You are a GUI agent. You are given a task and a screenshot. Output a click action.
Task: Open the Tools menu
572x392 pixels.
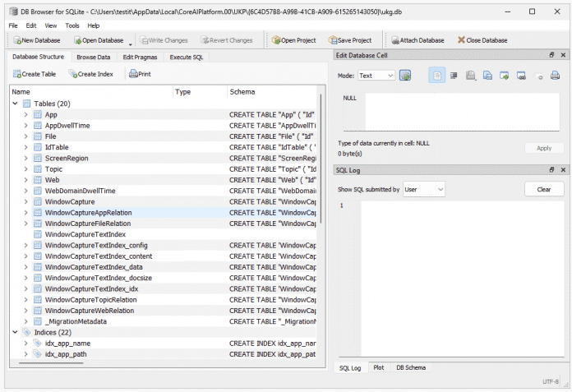pos(72,25)
